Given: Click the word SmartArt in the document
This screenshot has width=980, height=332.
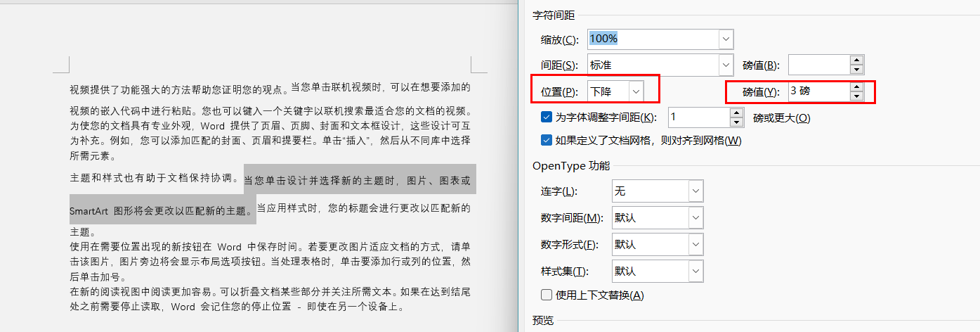Looking at the screenshot, I should tap(89, 210).
